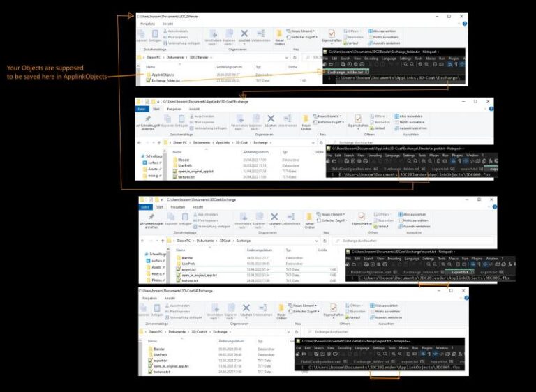Open the blue Datei tab in second Explorer window

point(142,109)
